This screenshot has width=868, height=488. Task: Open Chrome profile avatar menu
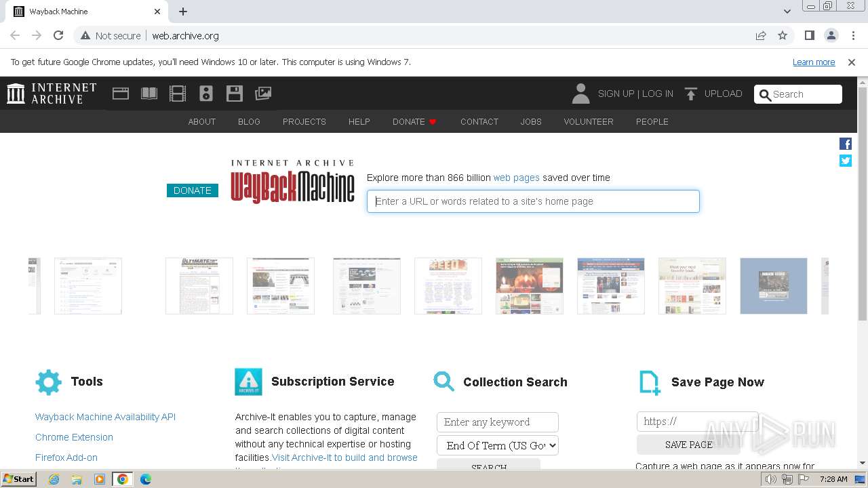click(x=831, y=35)
